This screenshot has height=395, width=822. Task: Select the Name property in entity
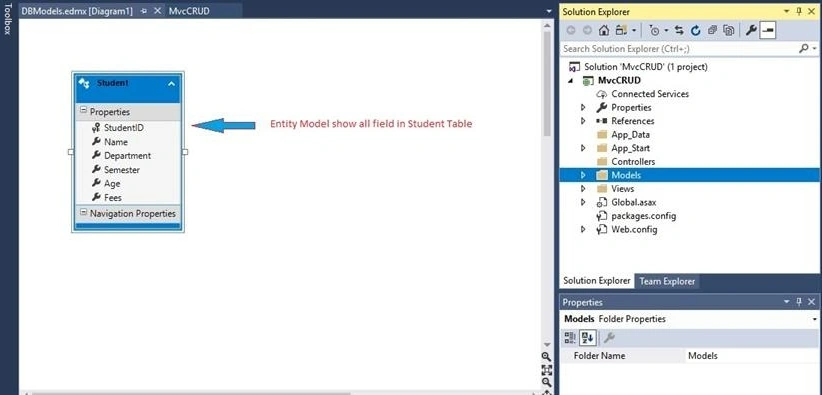[116, 142]
